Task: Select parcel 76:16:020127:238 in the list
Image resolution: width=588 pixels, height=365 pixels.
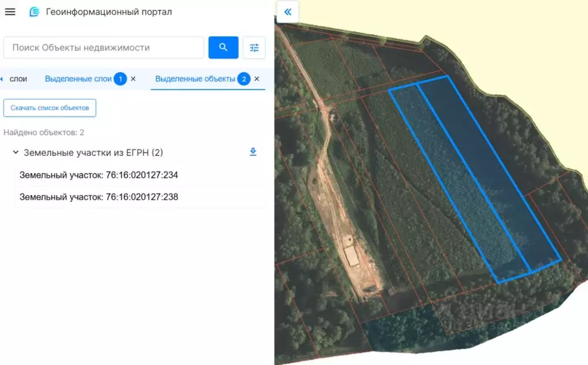Action: point(99,197)
